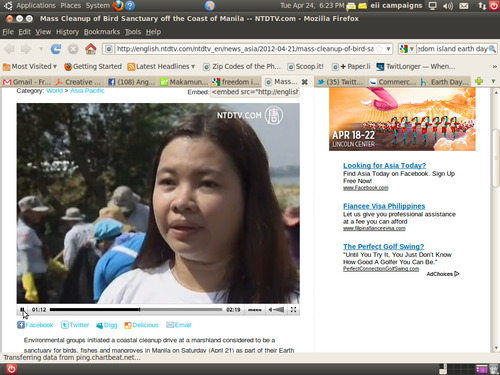Click the red power button in the top panel
The height and width of the screenshot is (375, 500).
(x=494, y=6)
